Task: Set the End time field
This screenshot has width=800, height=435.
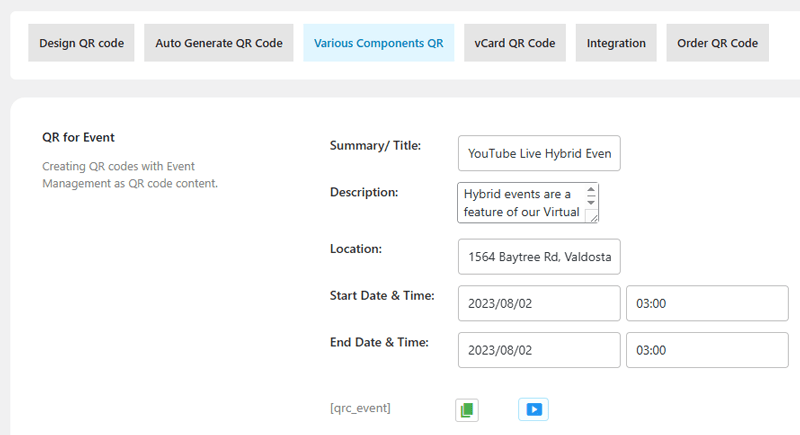Action: click(706, 350)
